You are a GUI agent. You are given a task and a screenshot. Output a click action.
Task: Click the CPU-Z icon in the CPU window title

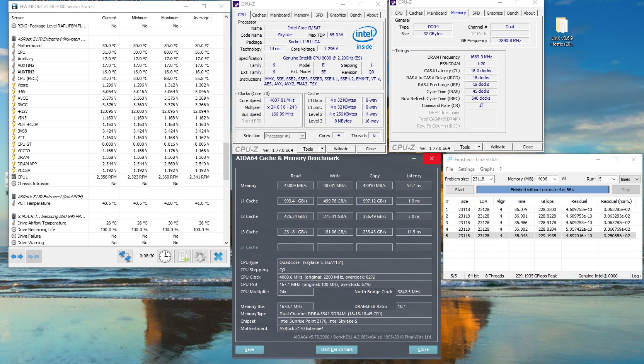tap(237, 4)
